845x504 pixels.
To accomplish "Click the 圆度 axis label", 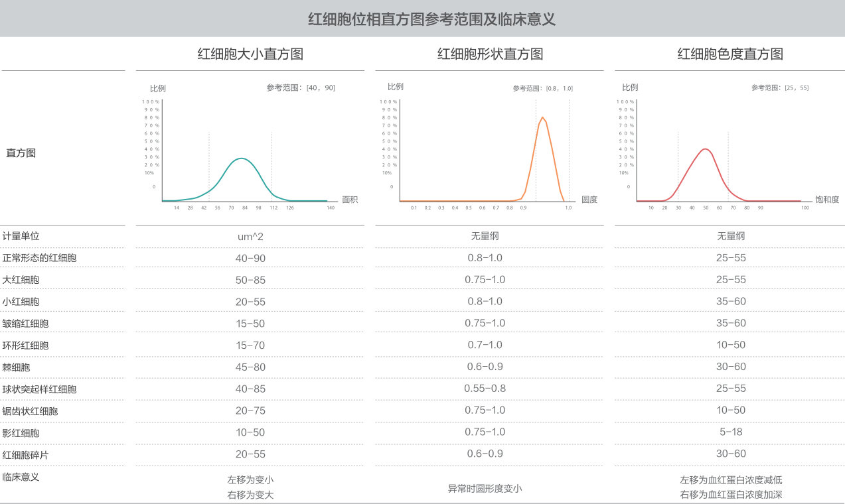I will (x=589, y=200).
